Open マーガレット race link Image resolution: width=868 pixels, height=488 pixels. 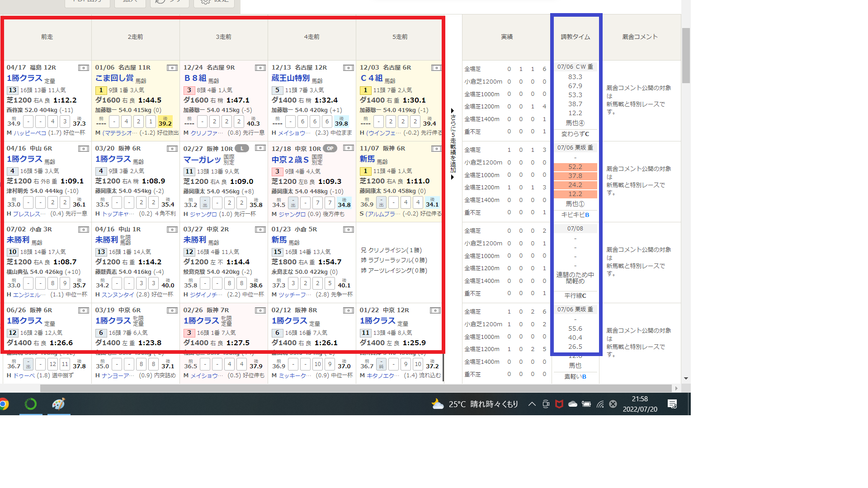pos(202,160)
